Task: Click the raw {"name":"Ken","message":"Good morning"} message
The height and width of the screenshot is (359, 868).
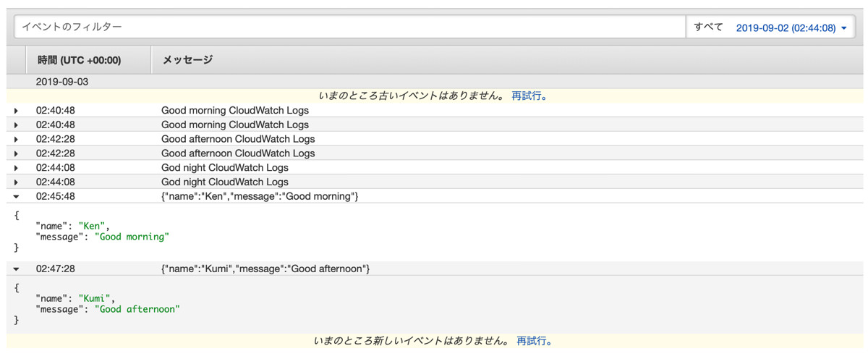Action: [260, 196]
